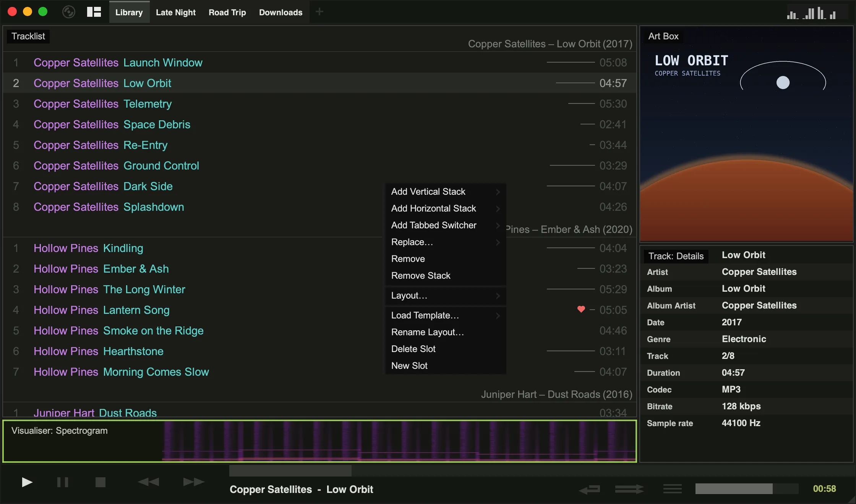The width and height of the screenshot is (856, 504).
Task: Expand Load Template… submenu
Action: [446, 315]
